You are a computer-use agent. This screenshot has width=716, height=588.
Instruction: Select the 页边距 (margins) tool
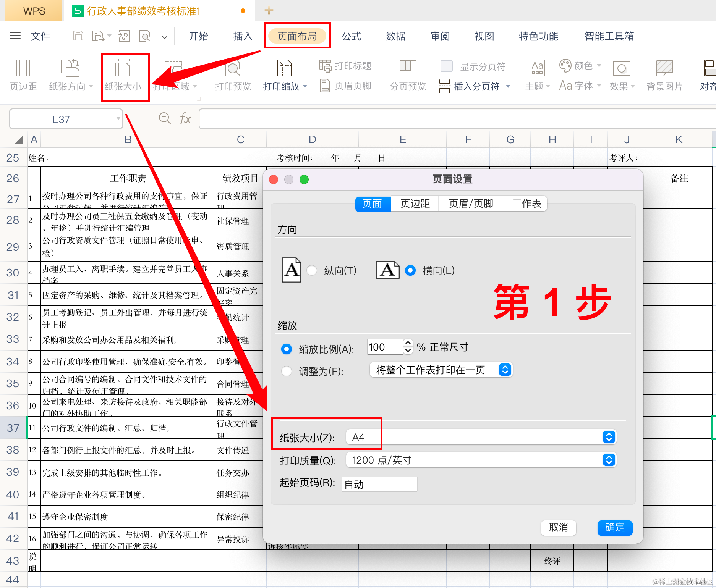point(23,75)
